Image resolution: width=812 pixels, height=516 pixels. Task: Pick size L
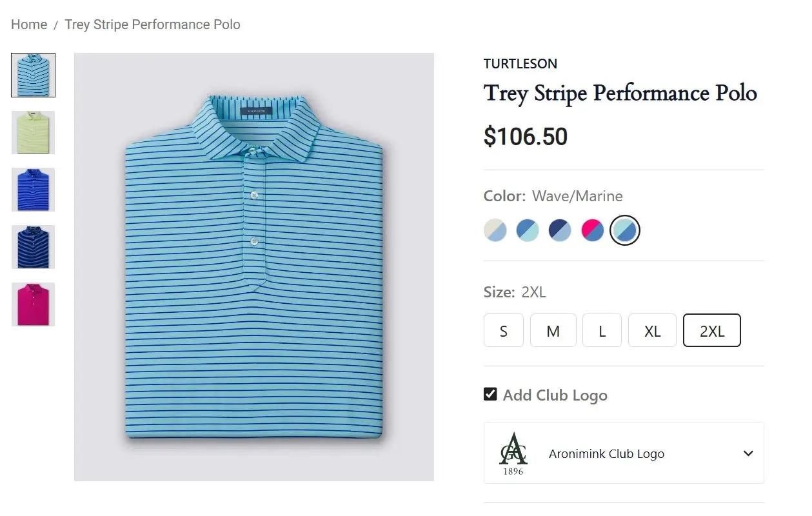tap(602, 331)
